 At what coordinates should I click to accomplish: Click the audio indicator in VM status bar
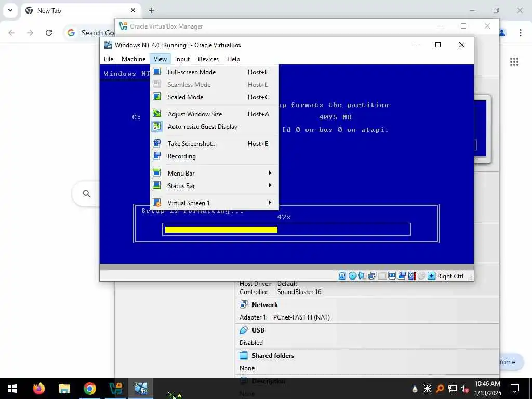click(x=362, y=276)
